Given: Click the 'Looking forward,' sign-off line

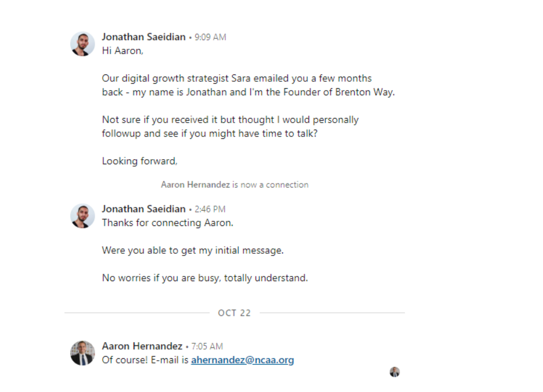Looking at the screenshot, I should pyautogui.click(x=139, y=161).
